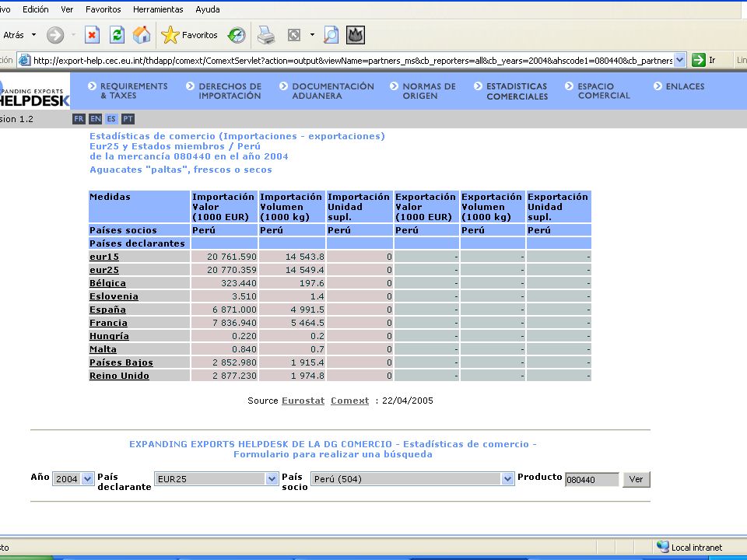Click the Forward arrow icon
747x560 pixels.
[x=55, y=35]
